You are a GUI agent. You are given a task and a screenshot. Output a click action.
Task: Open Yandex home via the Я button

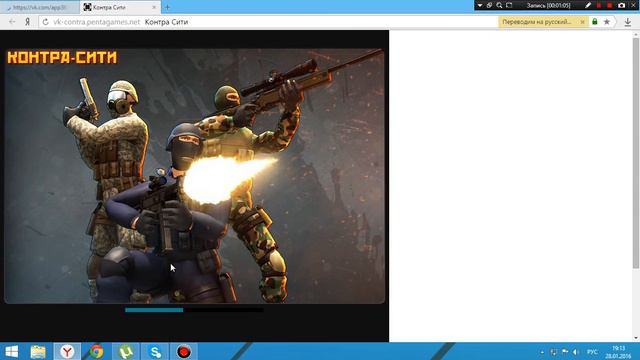[x=27, y=22]
